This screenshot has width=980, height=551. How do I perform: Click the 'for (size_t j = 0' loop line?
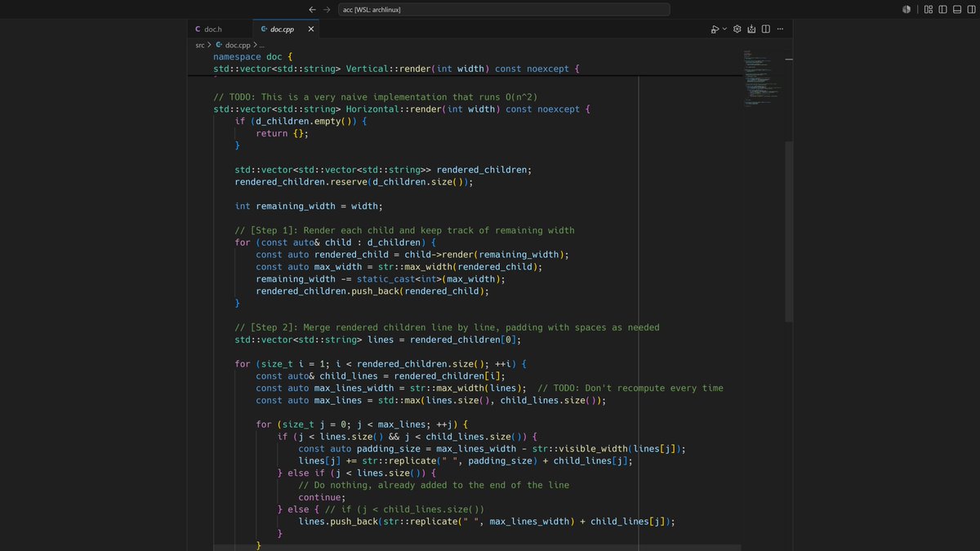click(x=363, y=424)
